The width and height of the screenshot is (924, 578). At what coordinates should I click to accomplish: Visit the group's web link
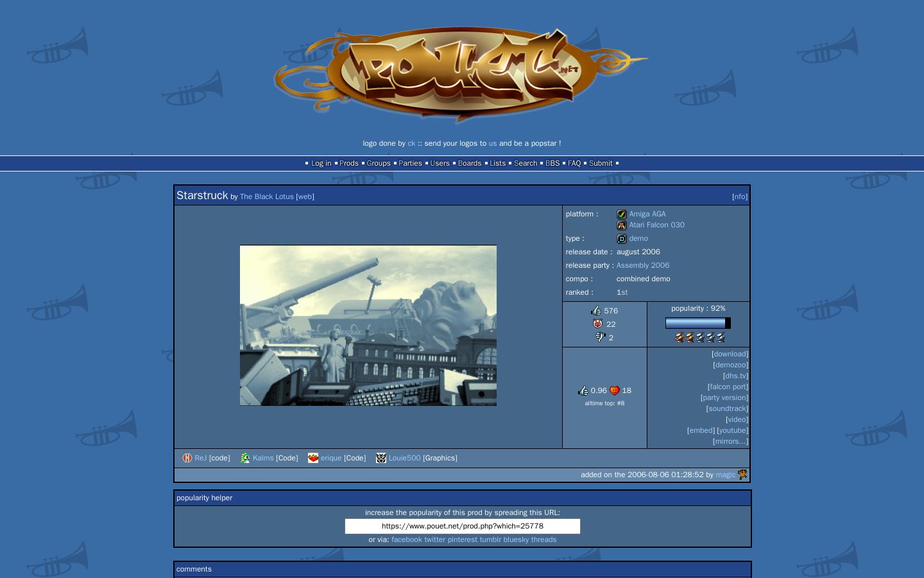[x=305, y=197]
